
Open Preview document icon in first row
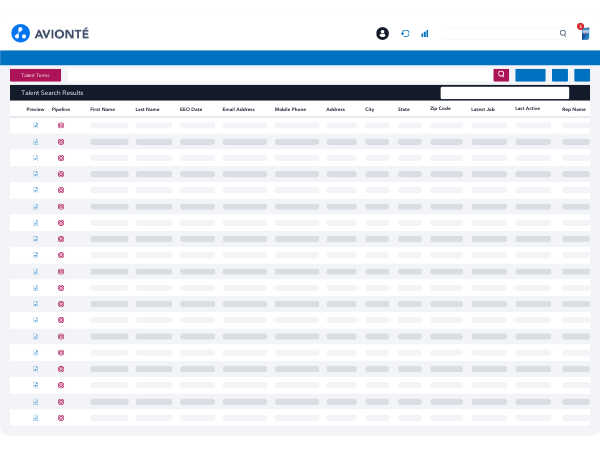[x=36, y=125]
